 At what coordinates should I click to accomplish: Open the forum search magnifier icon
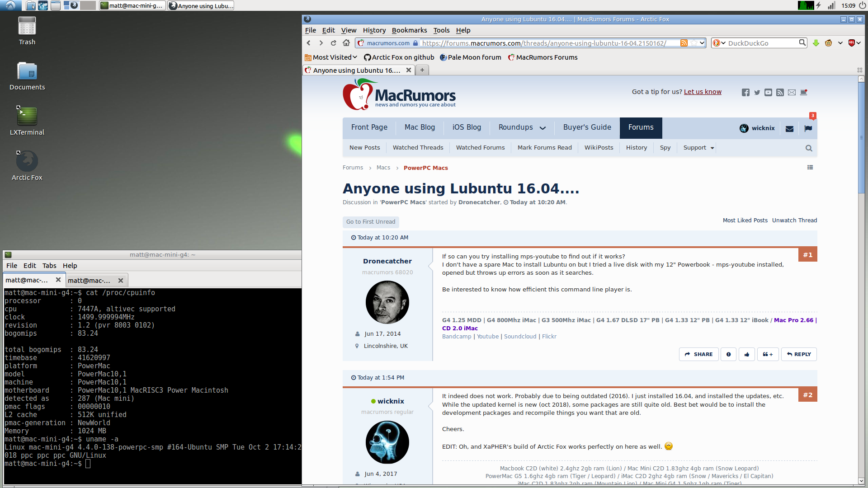[809, 148]
